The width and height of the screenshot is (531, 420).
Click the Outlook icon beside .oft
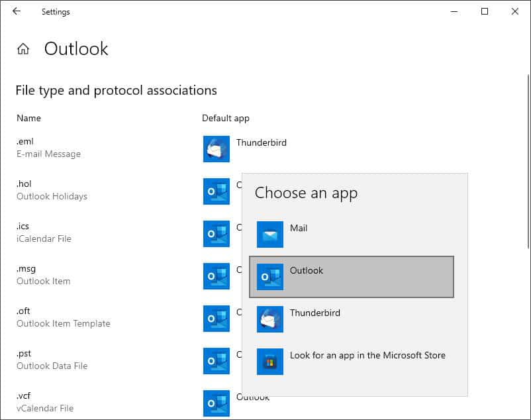[215, 319]
